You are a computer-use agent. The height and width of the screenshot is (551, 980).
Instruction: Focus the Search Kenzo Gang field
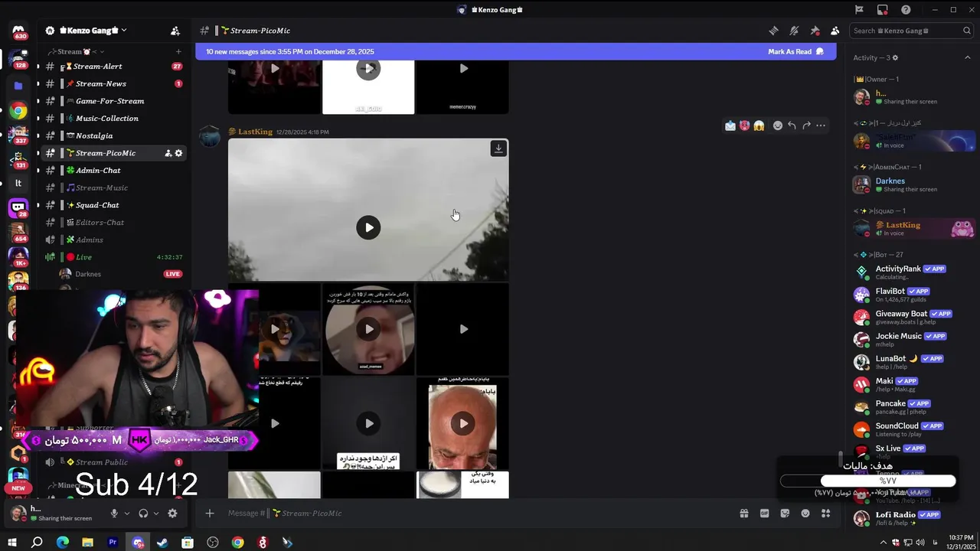tap(912, 31)
